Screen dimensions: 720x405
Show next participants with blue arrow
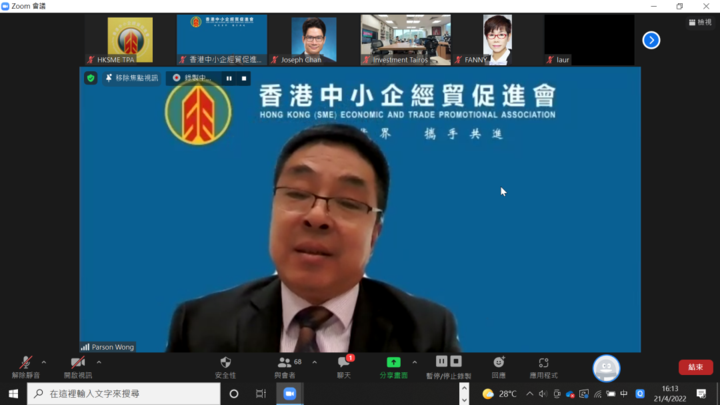pyautogui.click(x=651, y=40)
